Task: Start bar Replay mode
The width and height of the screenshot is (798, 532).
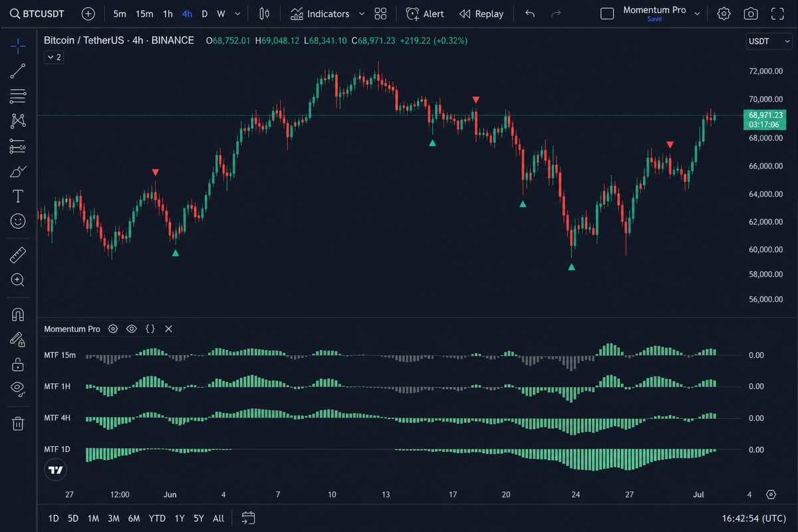Action: tap(481, 13)
